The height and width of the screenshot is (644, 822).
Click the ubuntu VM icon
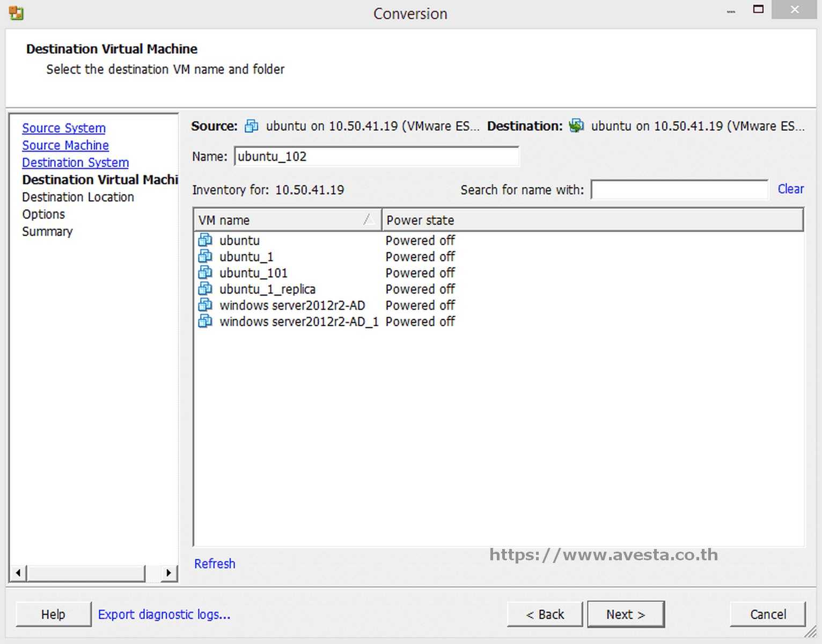tap(204, 240)
